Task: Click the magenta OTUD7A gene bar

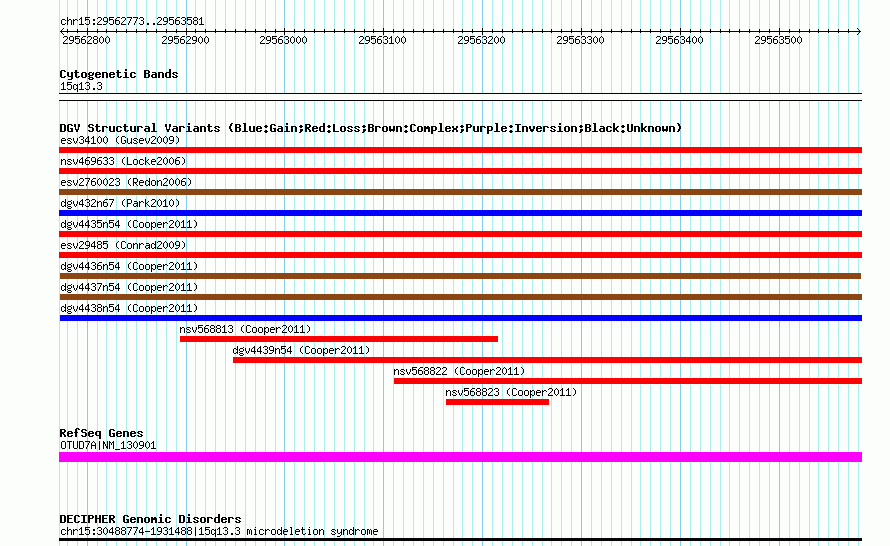Action: tap(460, 457)
